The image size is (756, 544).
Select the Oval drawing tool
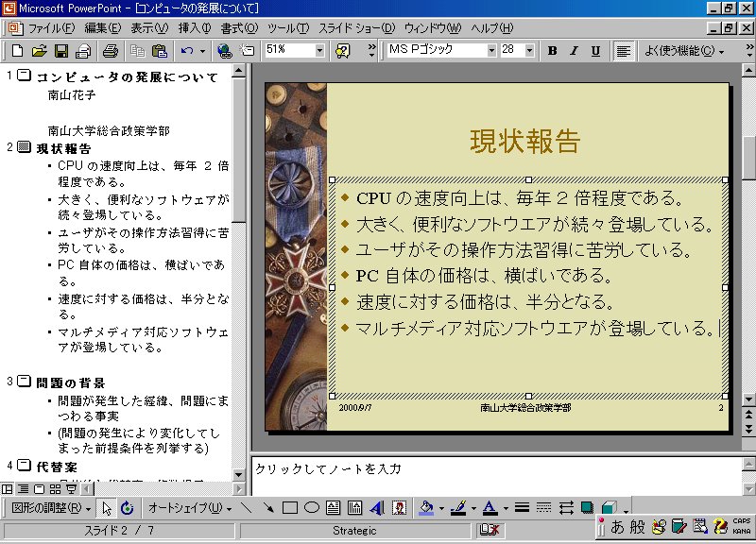[x=312, y=507]
